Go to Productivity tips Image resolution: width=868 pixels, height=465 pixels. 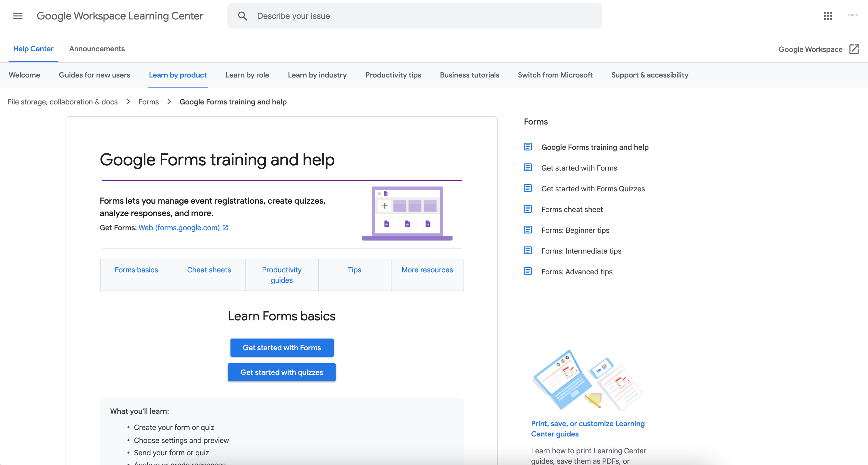coord(393,75)
